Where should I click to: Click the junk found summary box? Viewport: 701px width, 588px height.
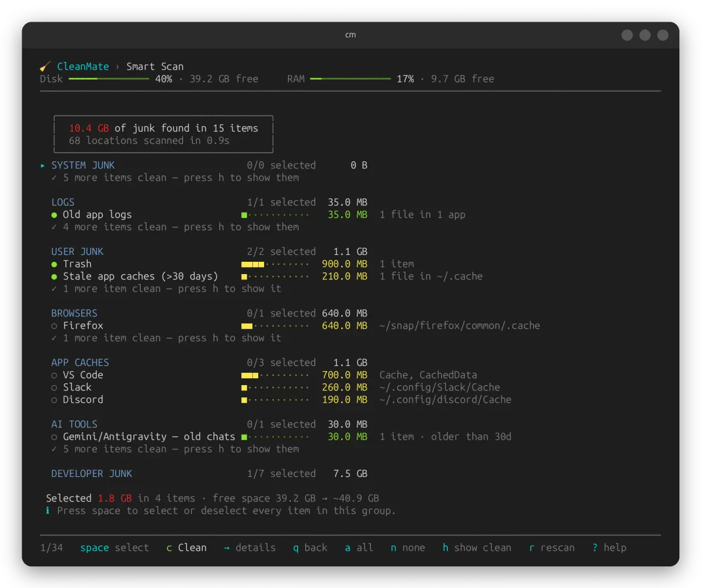point(164,134)
